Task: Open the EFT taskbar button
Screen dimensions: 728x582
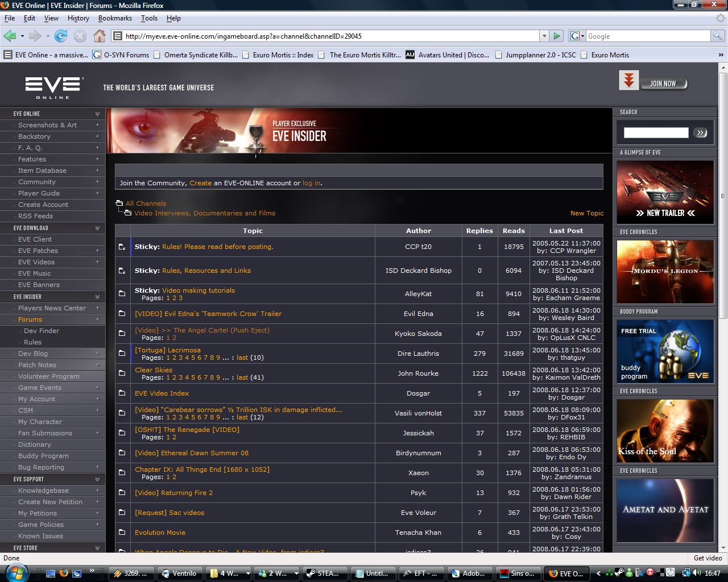Action: (x=422, y=573)
